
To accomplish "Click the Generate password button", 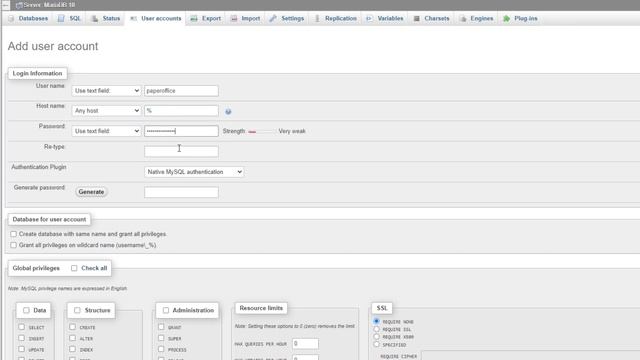I will click(91, 192).
